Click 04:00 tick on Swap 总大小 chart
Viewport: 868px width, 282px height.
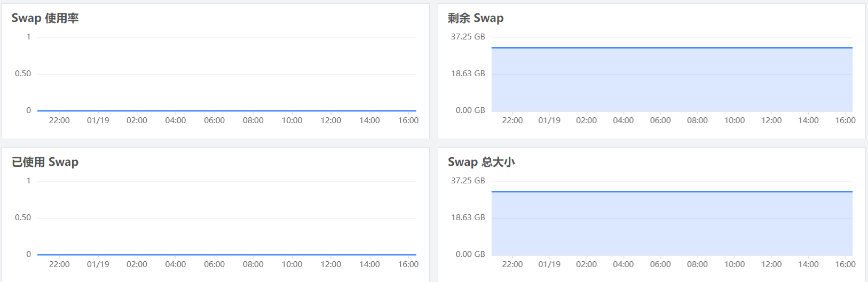(623, 264)
